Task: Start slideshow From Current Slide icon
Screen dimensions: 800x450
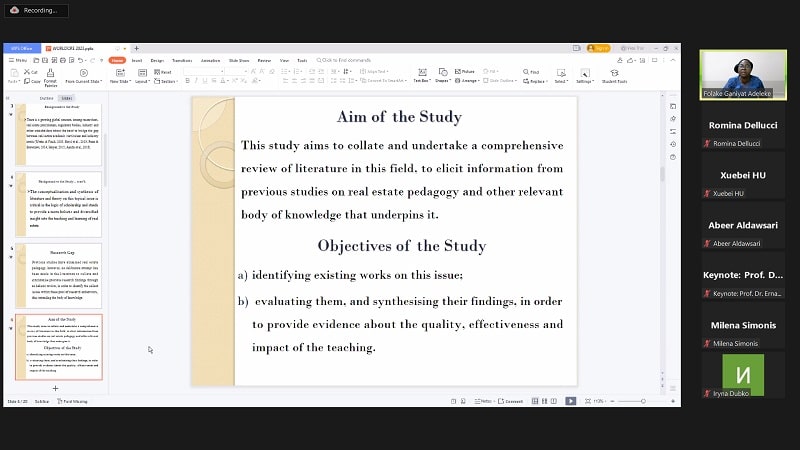Action: (82, 75)
